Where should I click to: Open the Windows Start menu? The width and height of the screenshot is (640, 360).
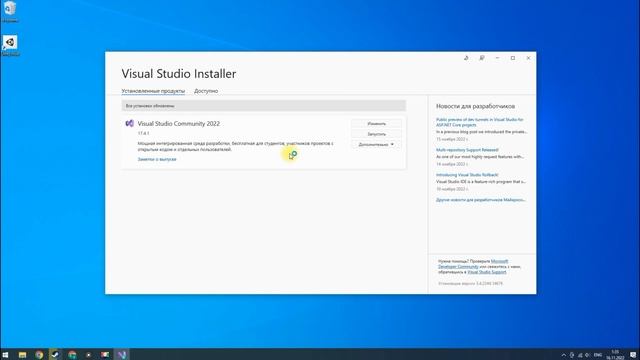[6, 355]
